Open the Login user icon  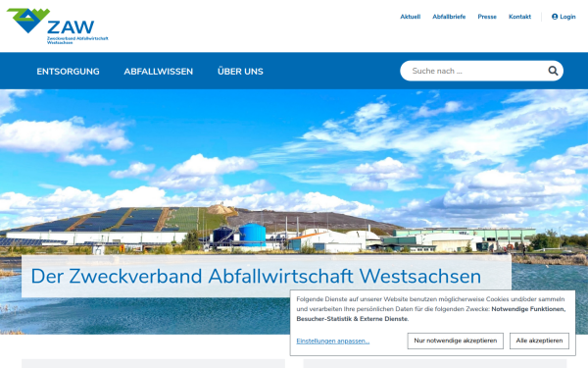coord(555,17)
